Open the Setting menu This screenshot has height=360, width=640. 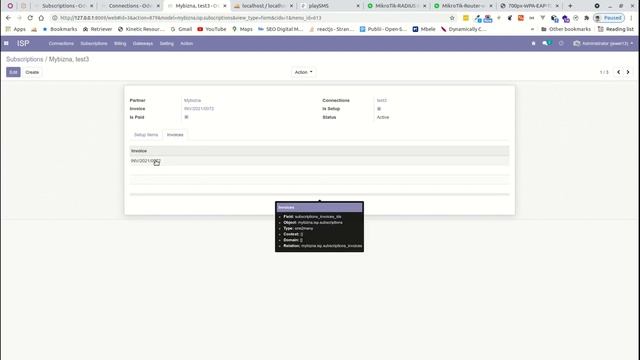pos(167,43)
